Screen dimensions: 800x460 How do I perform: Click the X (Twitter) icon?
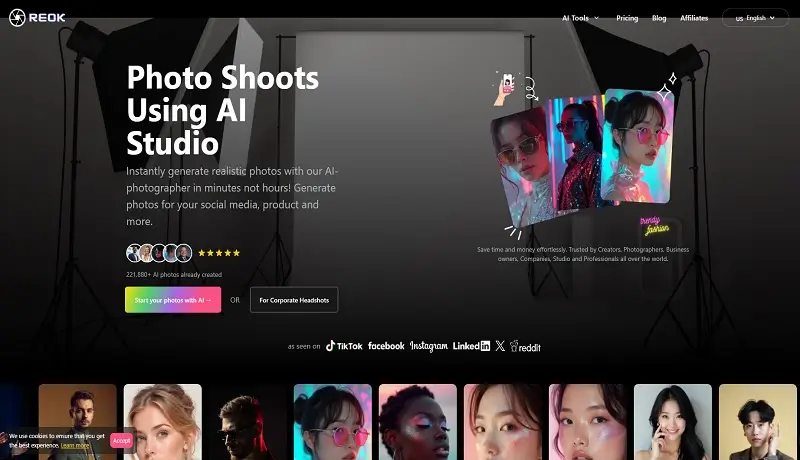point(500,346)
